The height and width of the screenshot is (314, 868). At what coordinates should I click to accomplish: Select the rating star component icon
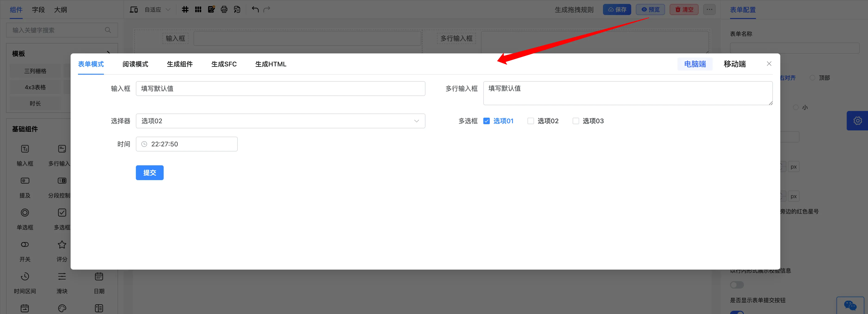[x=62, y=245]
